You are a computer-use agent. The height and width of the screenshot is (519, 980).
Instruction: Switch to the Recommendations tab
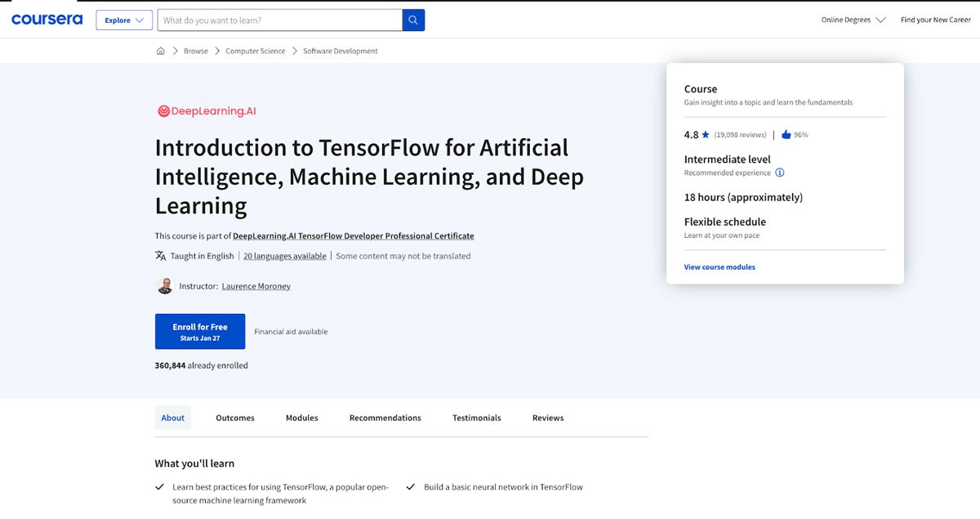point(385,418)
